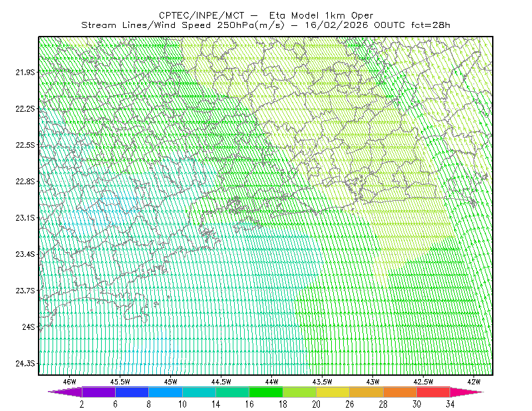Click the latitude label '23.4S'
The image size is (532, 411).
click(25, 254)
